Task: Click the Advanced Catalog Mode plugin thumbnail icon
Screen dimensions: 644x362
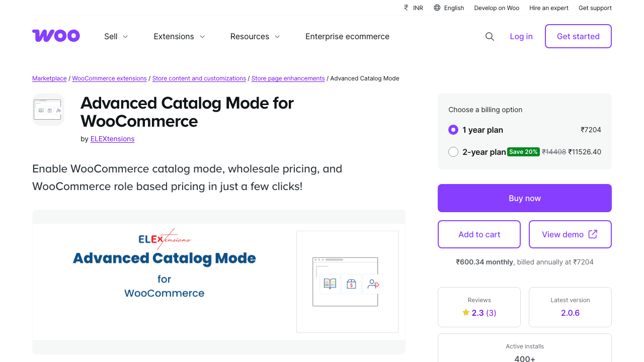Action: pyautogui.click(x=48, y=109)
